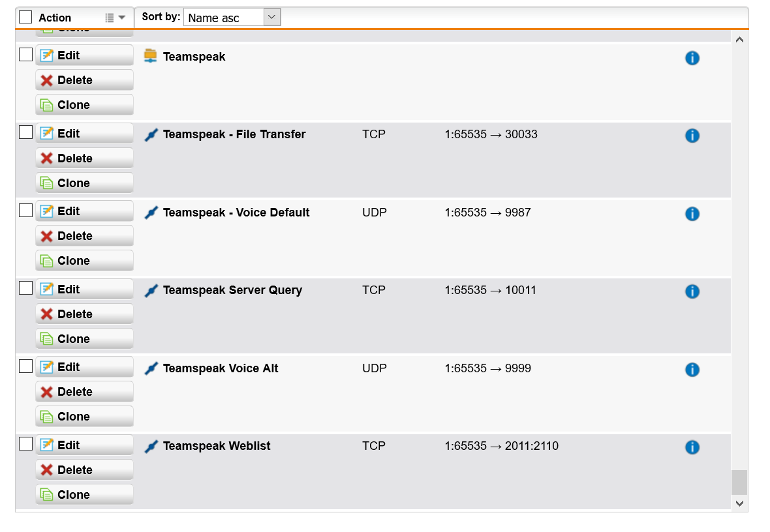770x532 pixels.
Task: Click the scroll up arrow of the list
Action: [739, 40]
